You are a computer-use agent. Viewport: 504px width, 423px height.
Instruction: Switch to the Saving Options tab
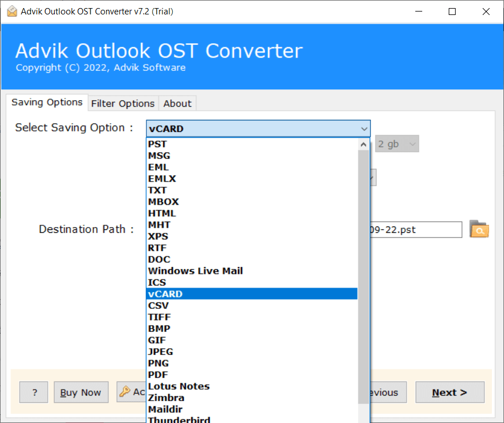(47, 102)
